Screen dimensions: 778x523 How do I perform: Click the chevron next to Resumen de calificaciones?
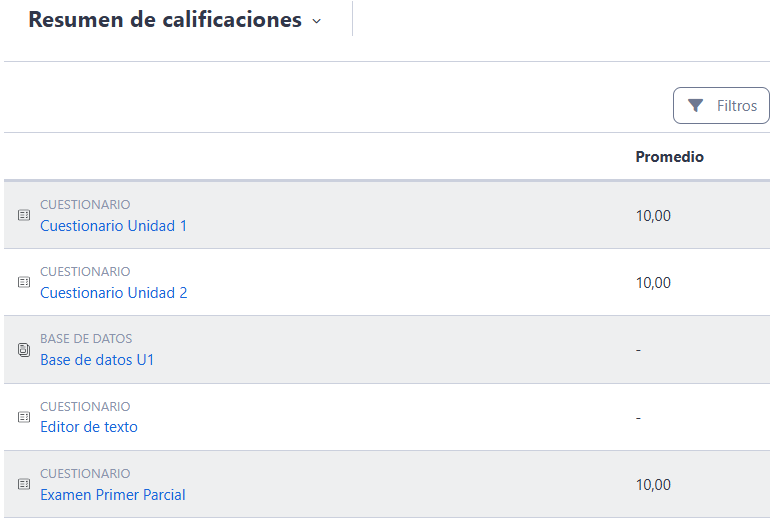[317, 21]
